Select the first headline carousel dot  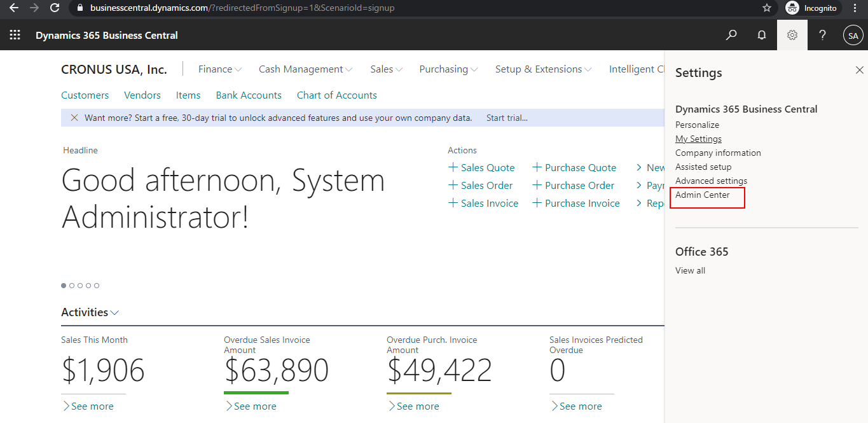[x=64, y=286]
